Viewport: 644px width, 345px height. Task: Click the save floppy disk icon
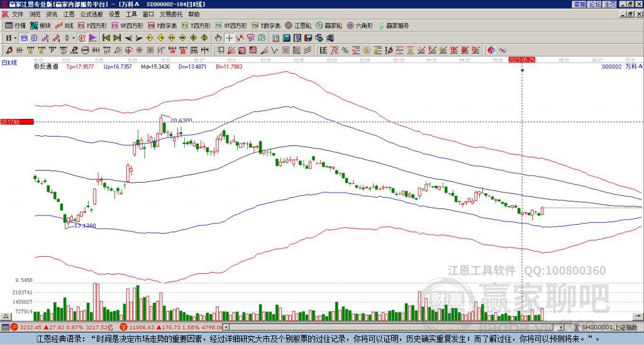point(308,38)
